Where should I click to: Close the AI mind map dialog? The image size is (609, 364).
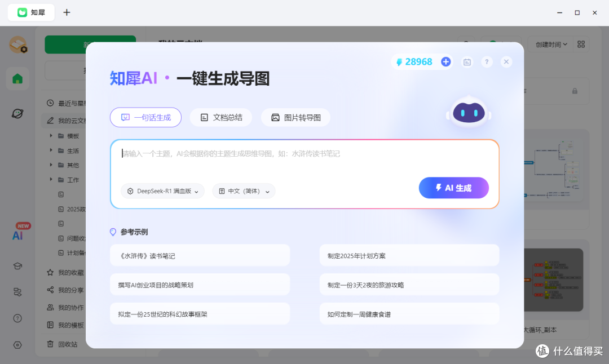click(506, 62)
